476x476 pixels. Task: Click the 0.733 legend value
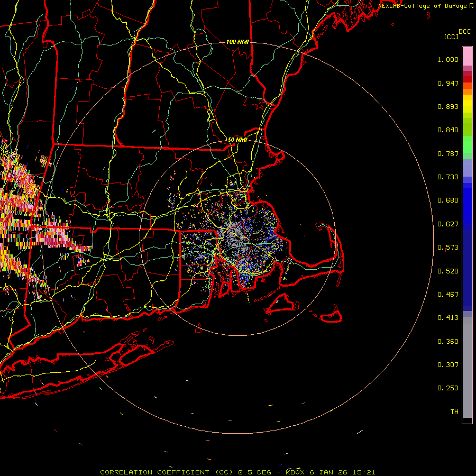click(448, 177)
